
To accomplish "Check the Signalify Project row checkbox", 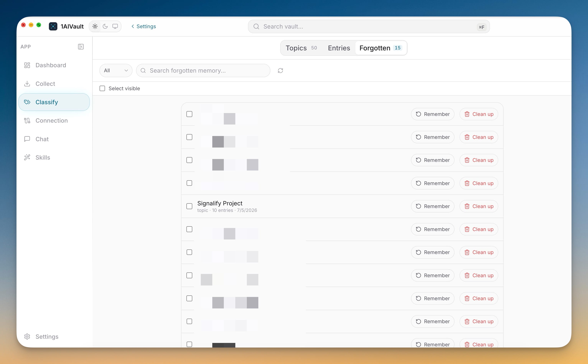I will pos(189,206).
